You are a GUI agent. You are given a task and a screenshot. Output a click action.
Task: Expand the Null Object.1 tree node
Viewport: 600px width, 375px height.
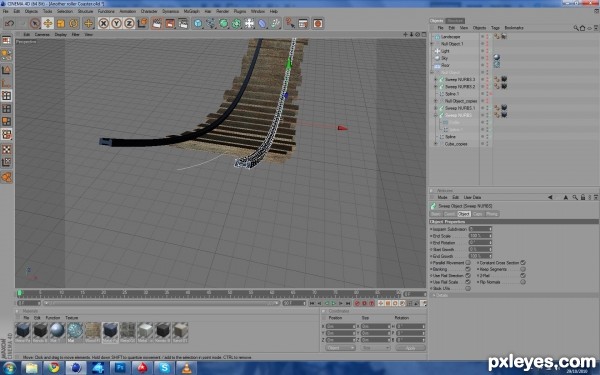click(x=432, y=44)
